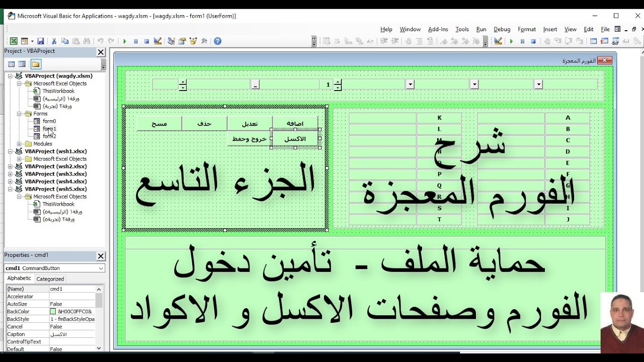This screenshot has width=644, height=362.
Task: Open the Toolbox hammer icon
Action: coord(204,41)
